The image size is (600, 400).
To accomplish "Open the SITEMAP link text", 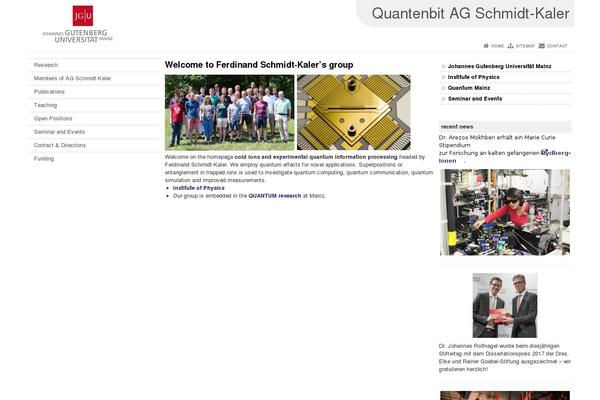I will 525,46.
